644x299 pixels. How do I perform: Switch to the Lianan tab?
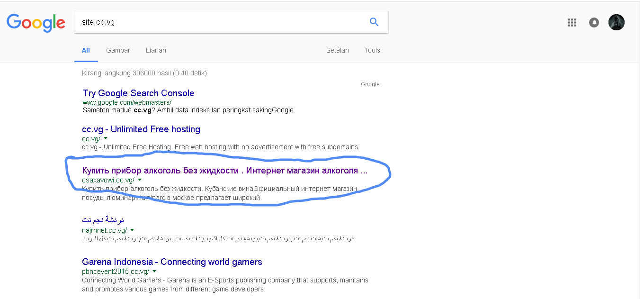point(156,50)
